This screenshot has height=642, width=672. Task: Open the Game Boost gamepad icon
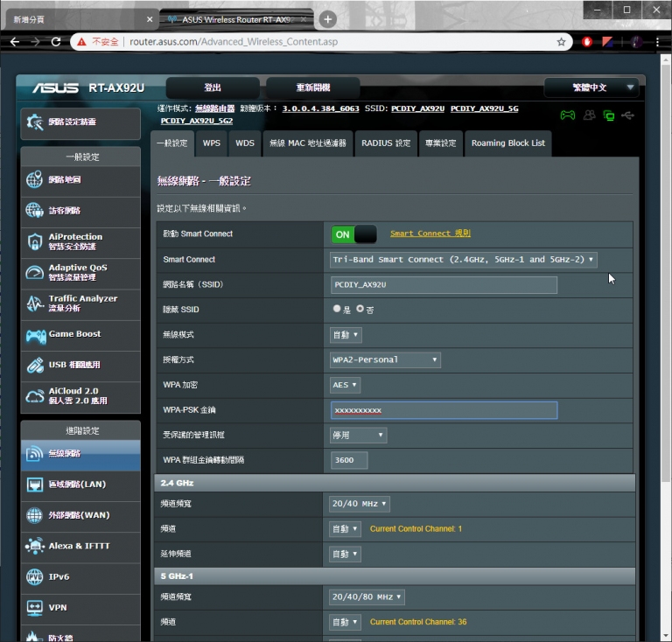(x=36, y=336)
